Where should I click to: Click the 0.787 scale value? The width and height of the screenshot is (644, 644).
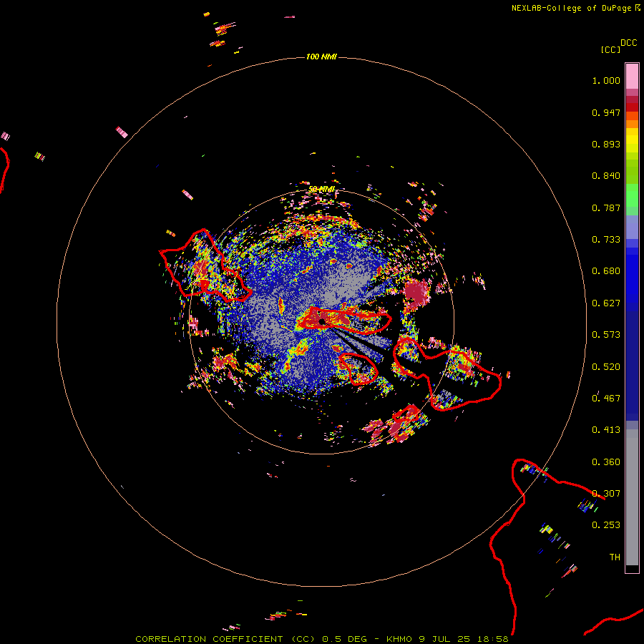(x=606, y=208)
